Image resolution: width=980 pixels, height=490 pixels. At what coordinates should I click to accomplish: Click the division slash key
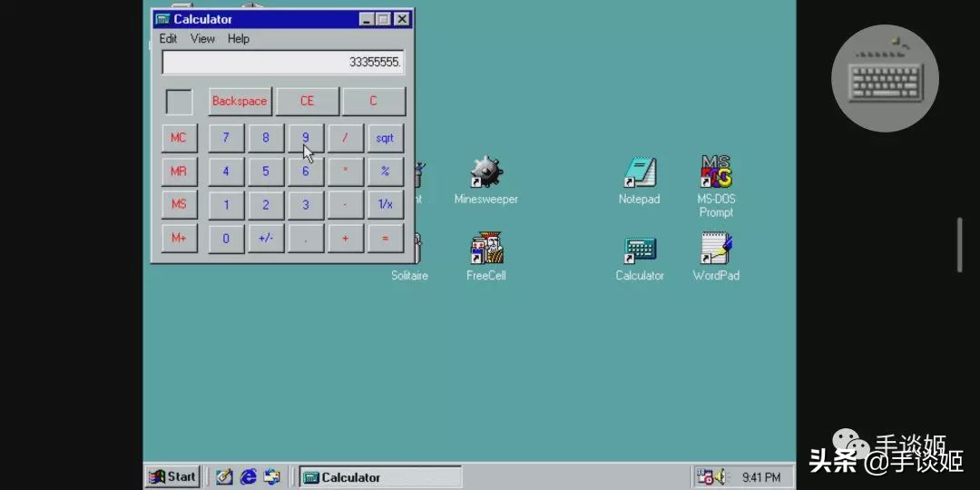(x=346, y=138)
